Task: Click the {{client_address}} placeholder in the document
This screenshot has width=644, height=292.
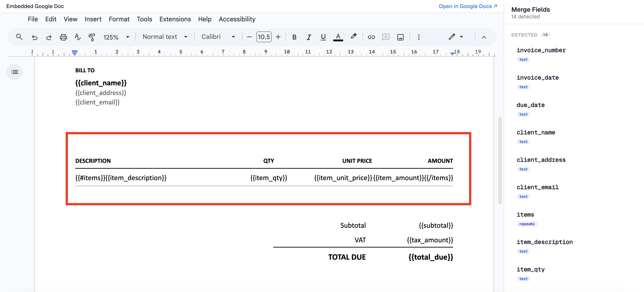Action: pos(101,93)
